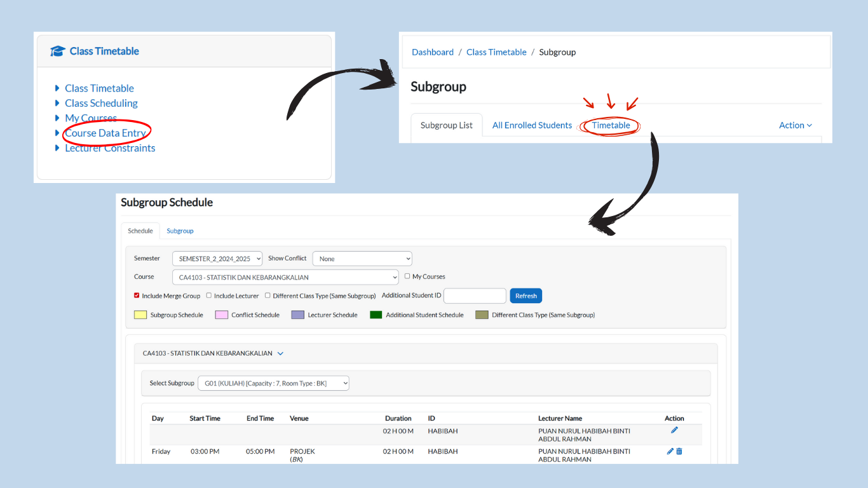Image resolution: width=868 pixels, height=488 pixels.
Task: Open the Semester dropdown
Action: [x=218, y=259]
